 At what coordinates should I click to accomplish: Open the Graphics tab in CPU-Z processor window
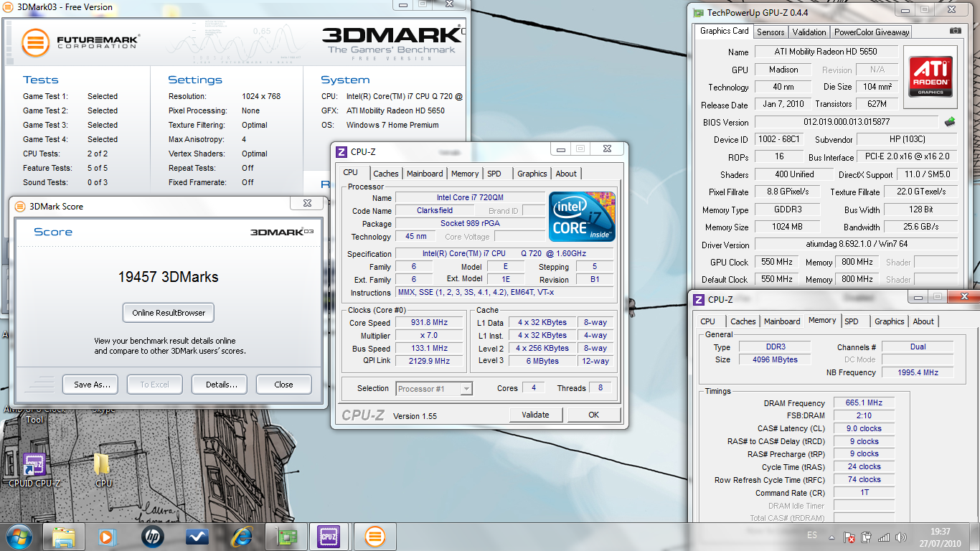pos(532,174)
